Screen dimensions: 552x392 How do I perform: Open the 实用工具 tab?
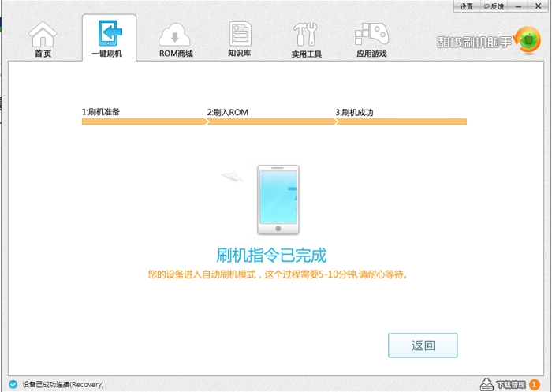[x=306, y=39]
